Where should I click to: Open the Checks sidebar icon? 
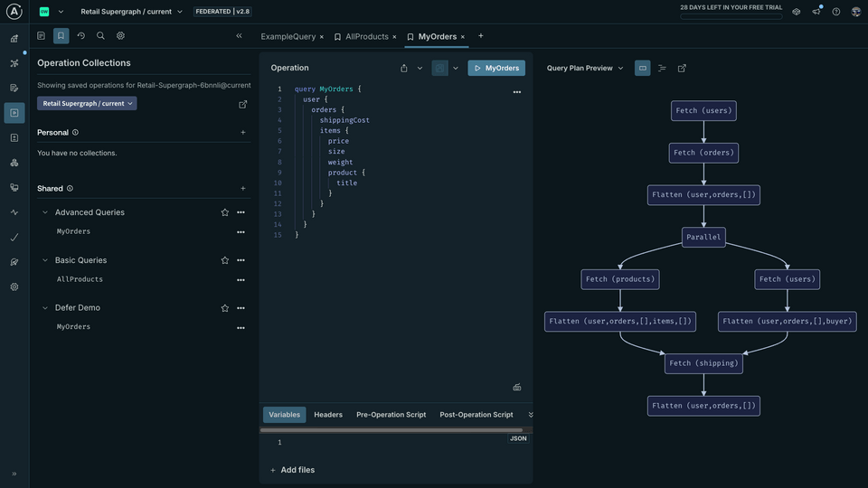(x=14, y=238)
